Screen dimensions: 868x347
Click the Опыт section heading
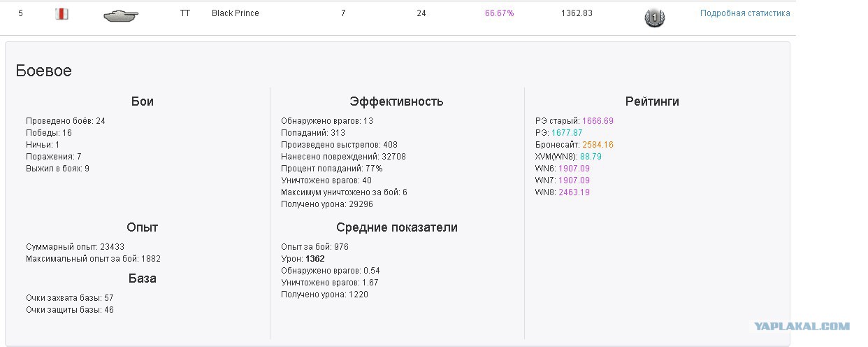(x=142, y=227)
